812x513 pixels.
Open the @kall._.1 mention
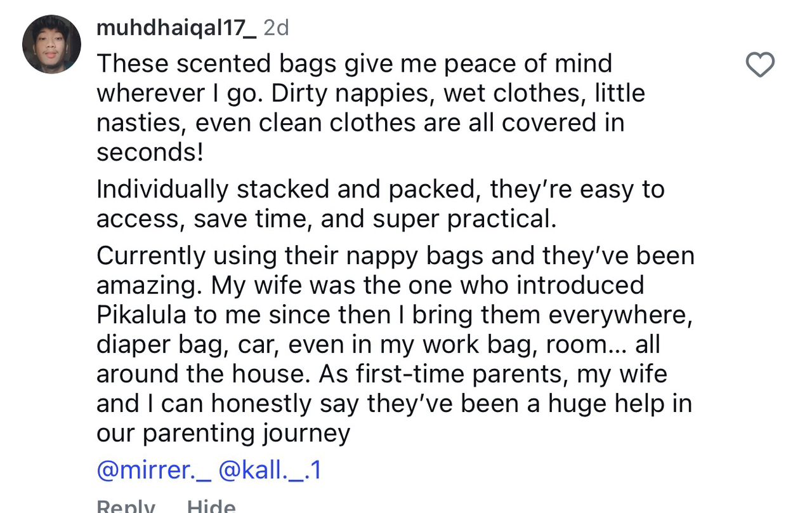270,470
